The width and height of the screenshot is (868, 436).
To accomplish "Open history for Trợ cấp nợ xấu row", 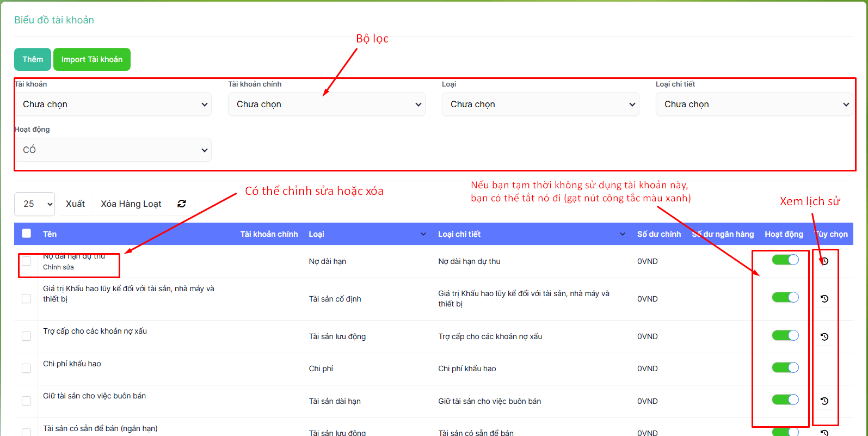I will pos(824,337).
